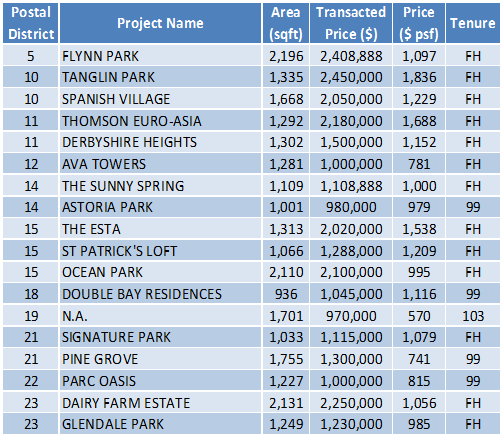Image resolution: width=502 pixels, height=437 pixels.
Task: Select the SPANISH VILLAGE cell
Action: coord(160,99)
